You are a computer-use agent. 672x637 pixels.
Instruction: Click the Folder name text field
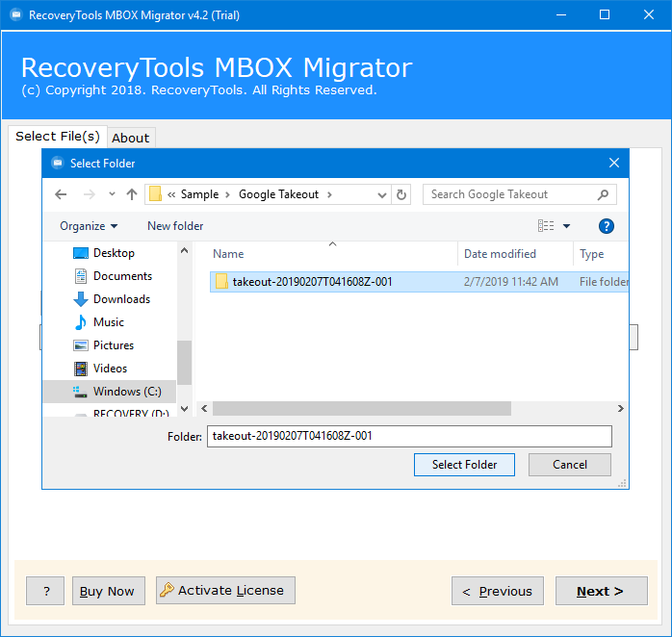pos(409,436)
